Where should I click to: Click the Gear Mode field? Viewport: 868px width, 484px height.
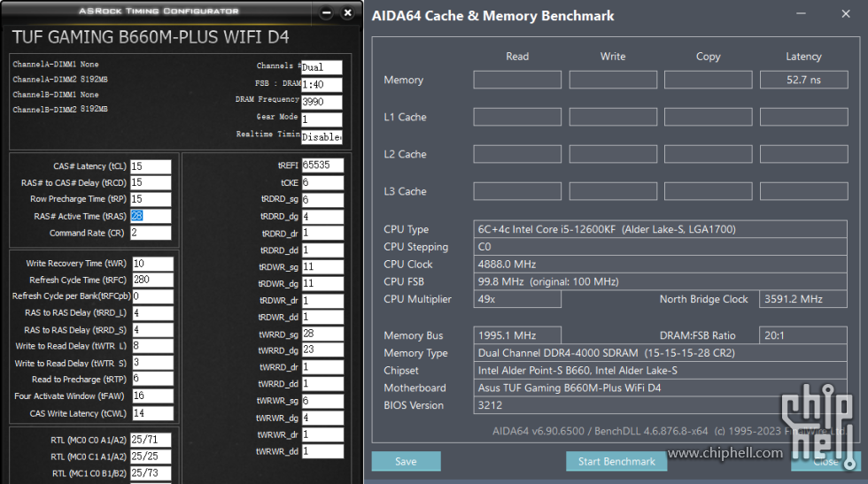pyautogui.click(x=322, y=119)
